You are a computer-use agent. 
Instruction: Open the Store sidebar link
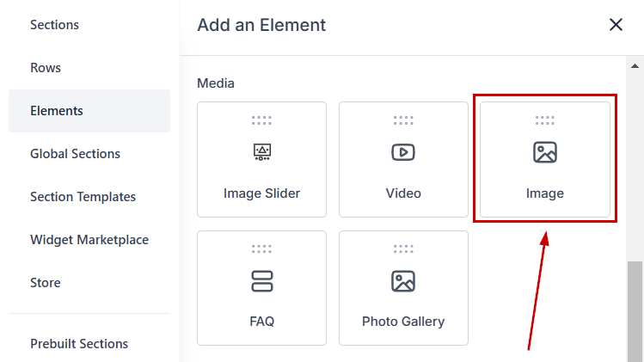tap(46, 283)
